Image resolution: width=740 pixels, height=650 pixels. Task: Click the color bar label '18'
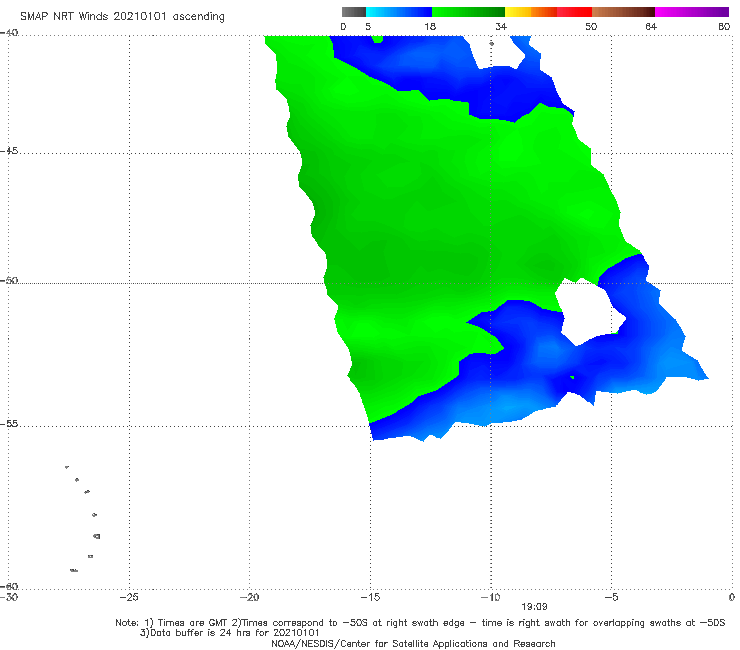point(430,26)
